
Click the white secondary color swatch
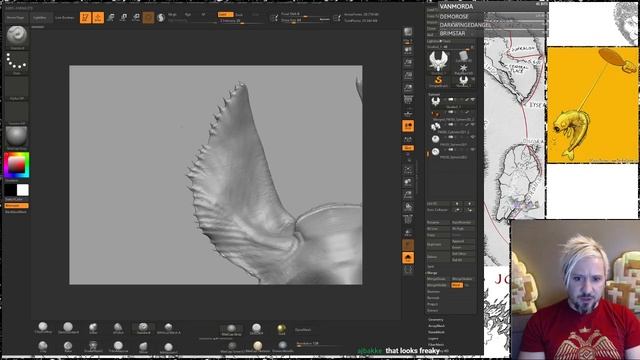click(x=23, y=190)
